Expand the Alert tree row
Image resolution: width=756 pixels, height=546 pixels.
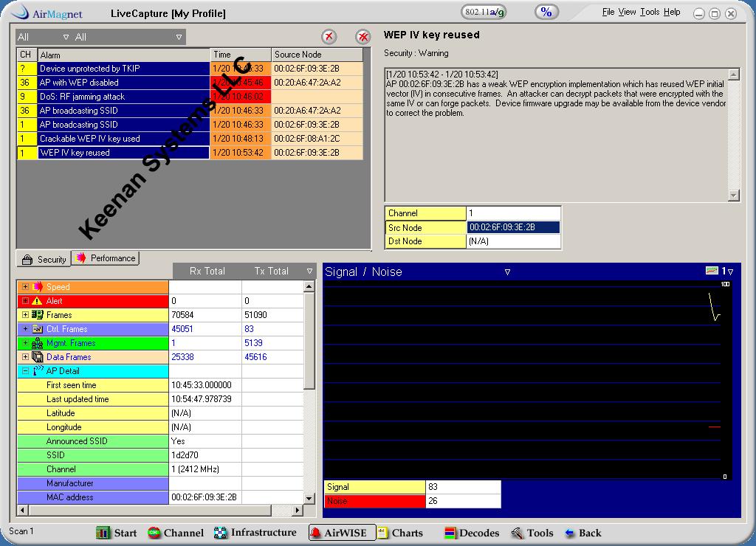[25, 301]
